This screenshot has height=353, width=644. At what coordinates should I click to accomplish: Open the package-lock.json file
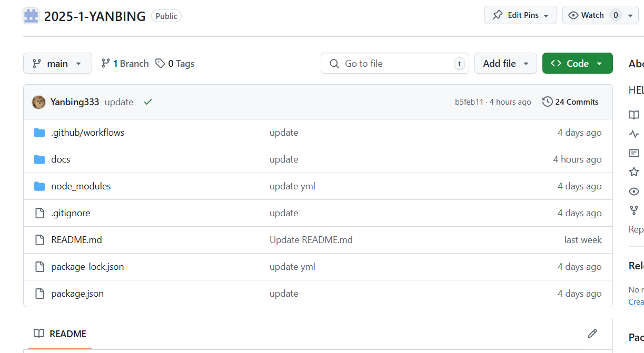87,267
